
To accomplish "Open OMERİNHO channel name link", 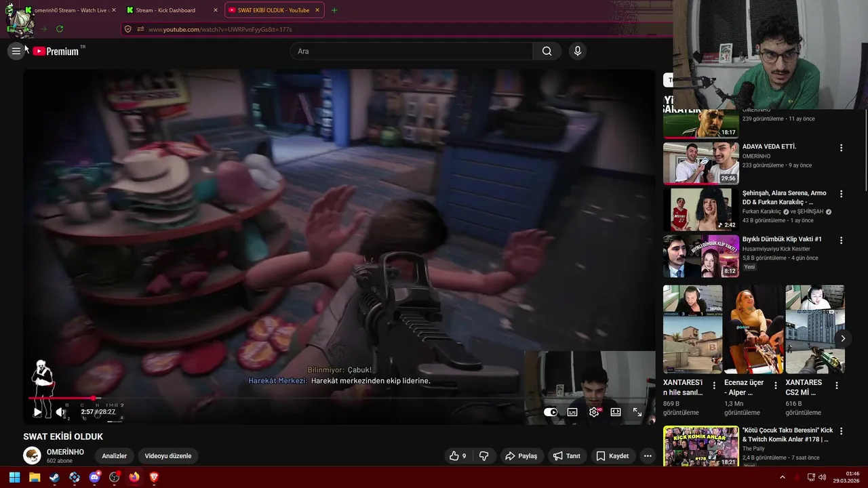I will (65, 452).
